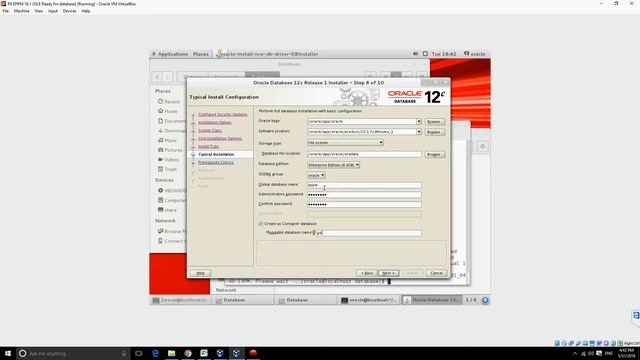The image size is (640, 360).
Task: Open VirtualBox Help menu
Action: point(85,11)
